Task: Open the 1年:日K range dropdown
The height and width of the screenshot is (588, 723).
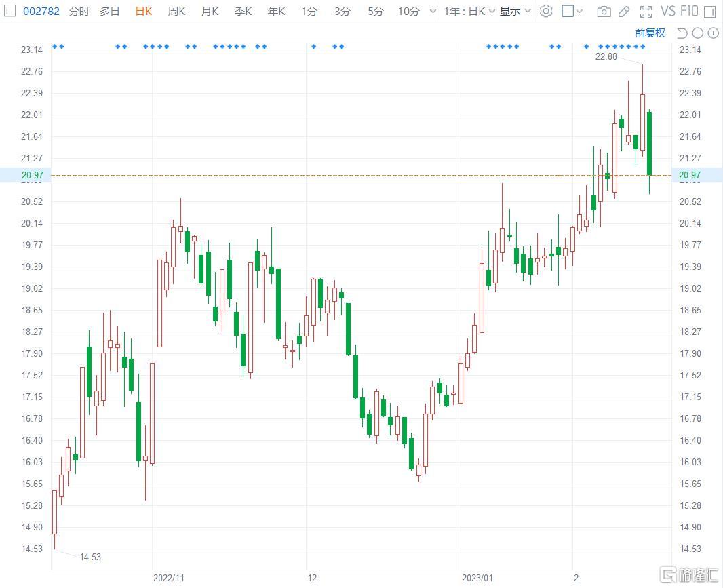Action: pyautogui.click(x=469, y=12)
